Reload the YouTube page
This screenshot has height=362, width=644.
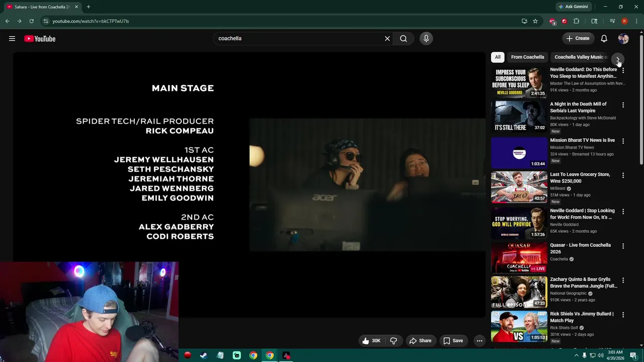[31, 21]
